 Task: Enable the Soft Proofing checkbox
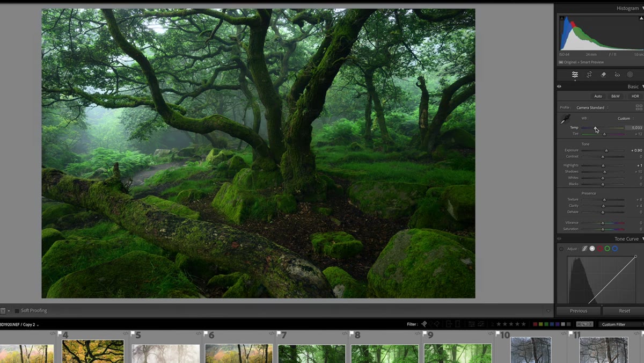[17, 310]
